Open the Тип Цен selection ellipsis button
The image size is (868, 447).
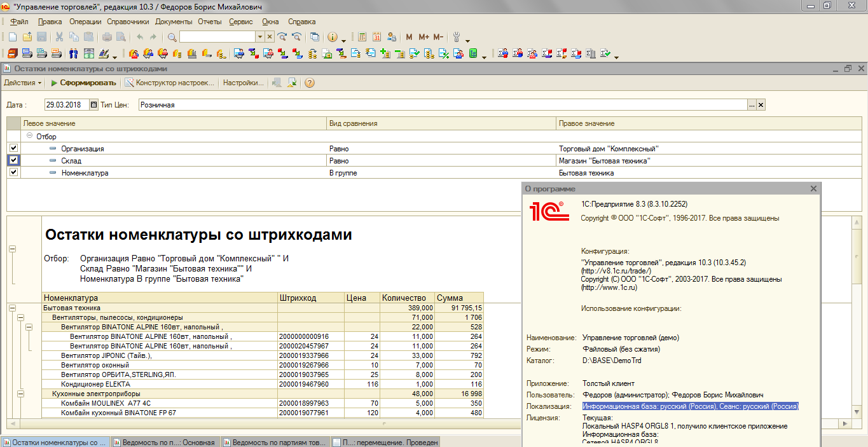coord(752,105)
